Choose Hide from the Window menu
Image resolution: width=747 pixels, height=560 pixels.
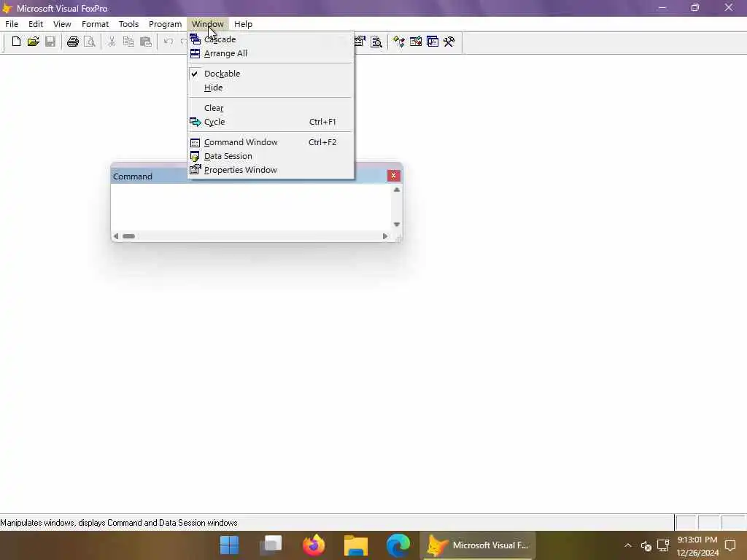(x=271, y=87)
